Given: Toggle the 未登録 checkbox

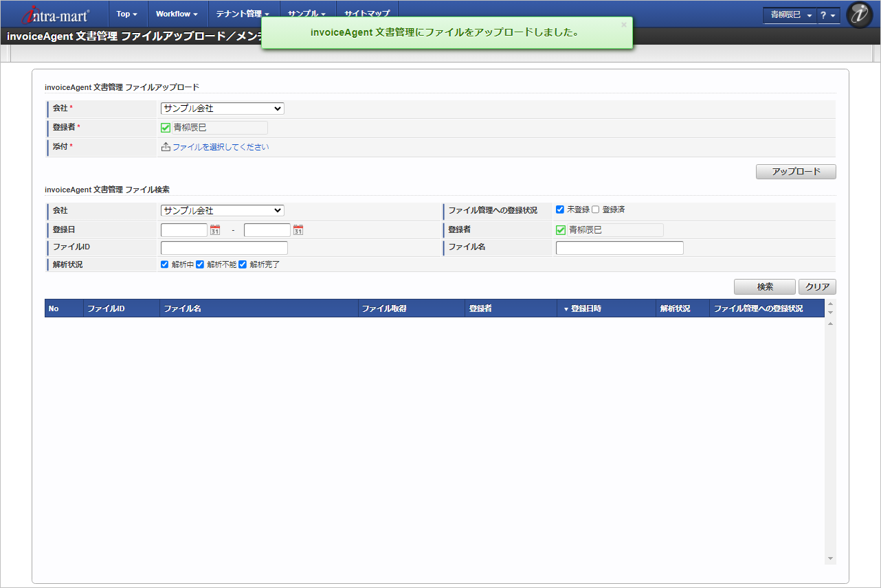Looking at the screenshot, I should point(560,210).
